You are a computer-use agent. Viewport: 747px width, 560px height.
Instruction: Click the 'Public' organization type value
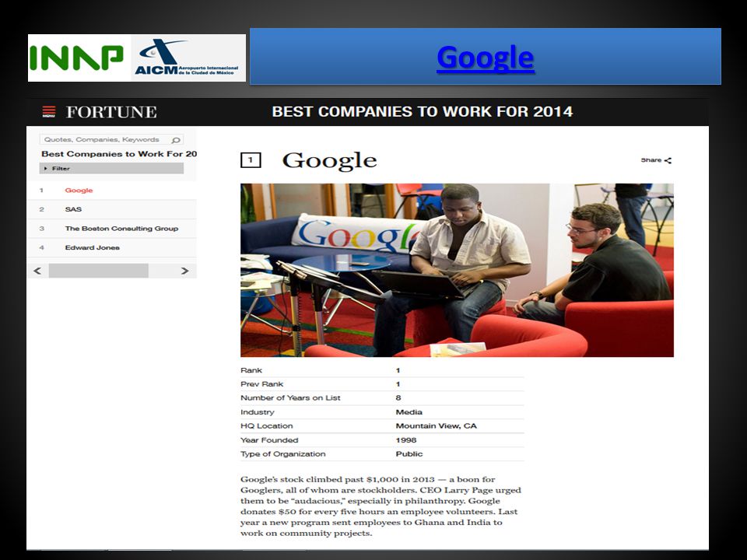click(x=409, y=454)
